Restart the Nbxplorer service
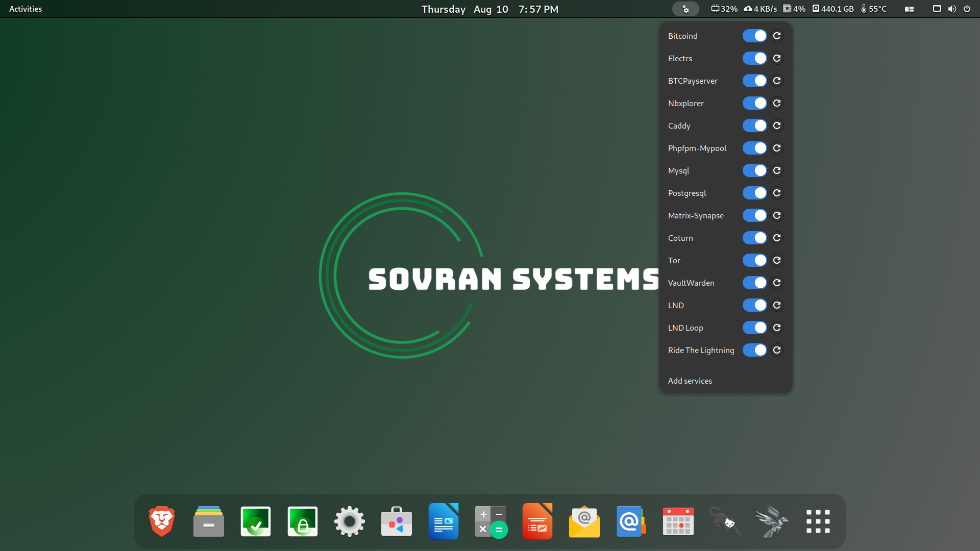The width and height of the screenshot is (980, 551). [777, 103]
